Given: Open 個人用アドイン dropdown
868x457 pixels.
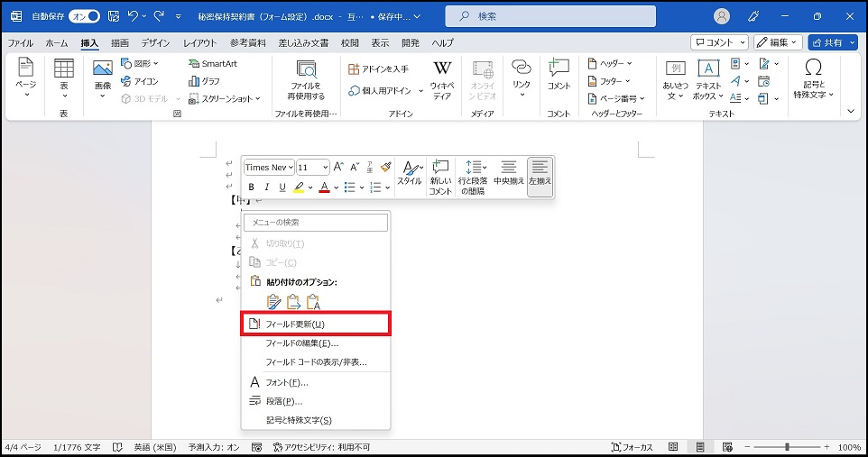Looking at the screenshot, I should pos(385,91).
